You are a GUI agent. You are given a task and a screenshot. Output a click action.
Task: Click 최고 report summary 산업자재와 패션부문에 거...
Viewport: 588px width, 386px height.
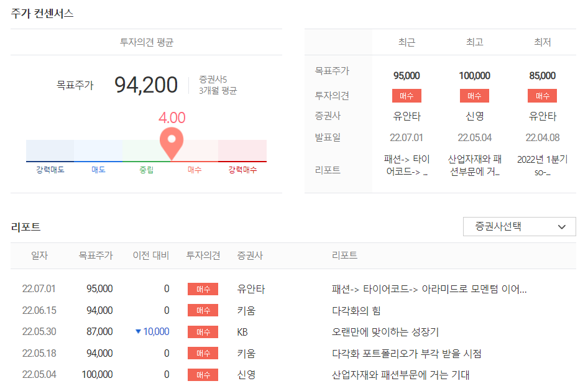coord(474,165)
